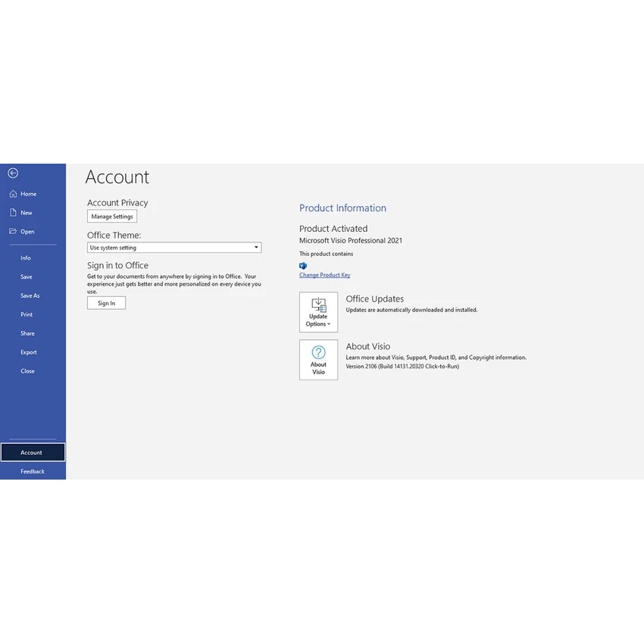Viewport: 644px width, 644px height.
Task: Select Export in the left menu
Action: (29, 352)
